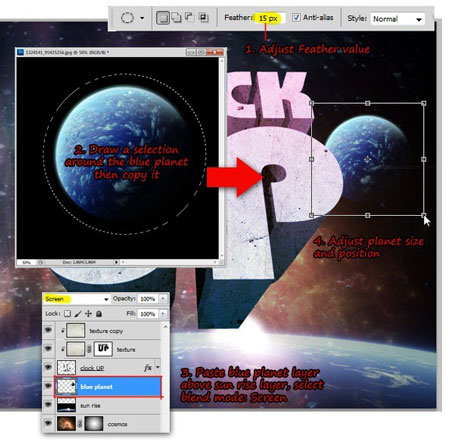Choose the Intersect with selection mode
The image size is (450, 446).
coord(203,17)
